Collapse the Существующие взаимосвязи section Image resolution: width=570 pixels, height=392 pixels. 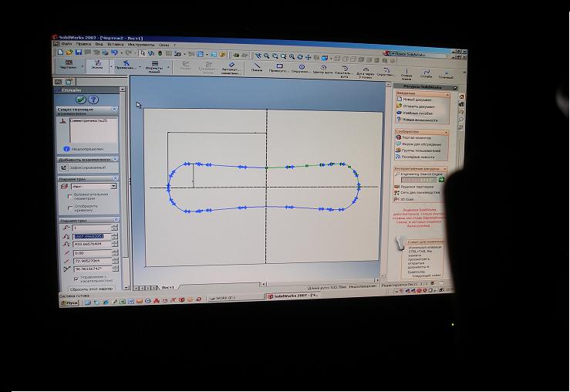(x=114, y=110)
